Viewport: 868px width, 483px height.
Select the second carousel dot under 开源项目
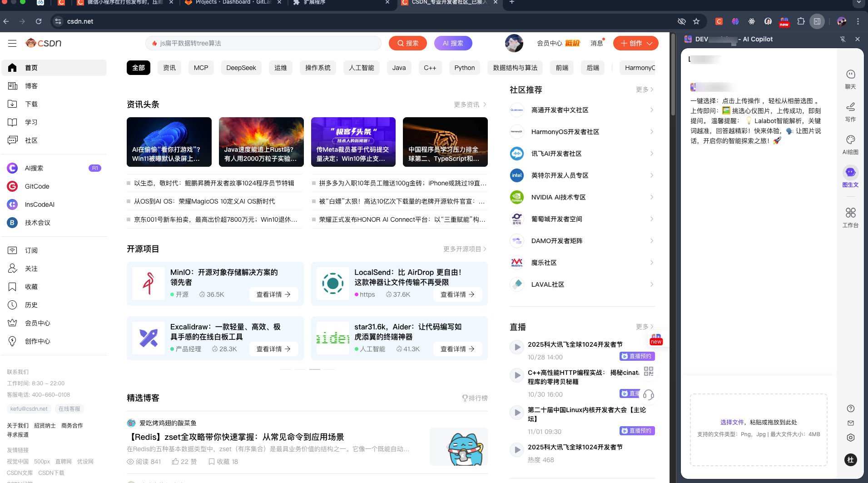[x=300, y=369]
